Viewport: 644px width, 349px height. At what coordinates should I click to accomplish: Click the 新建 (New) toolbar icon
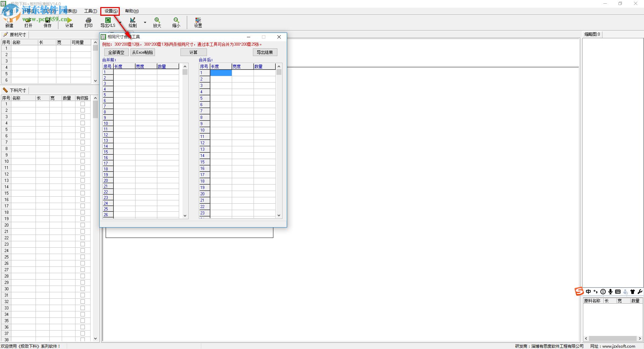pyautogui.click(x=9, y=22)
